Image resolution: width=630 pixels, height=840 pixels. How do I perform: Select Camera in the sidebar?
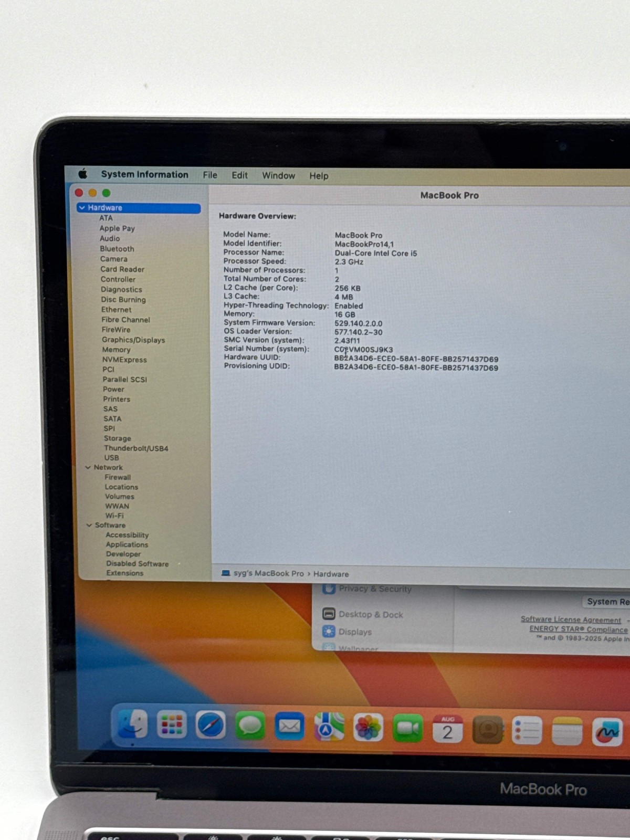(x=114, y=259)
